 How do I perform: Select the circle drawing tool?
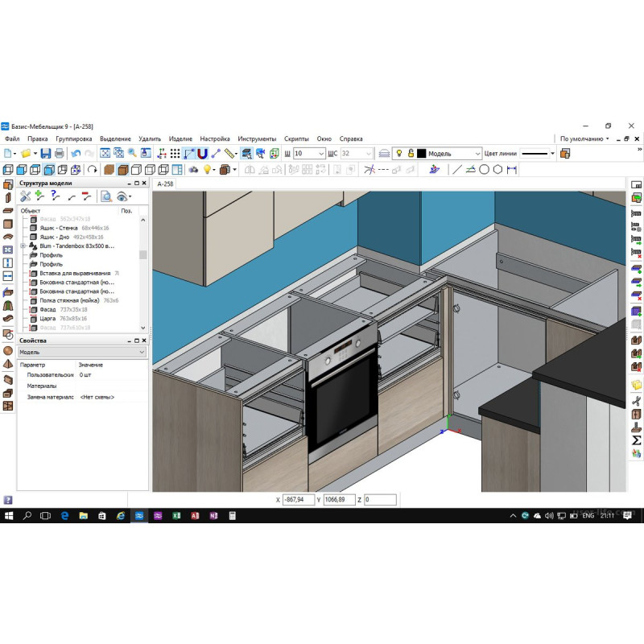pyautogui.click(x=485, y=170)
